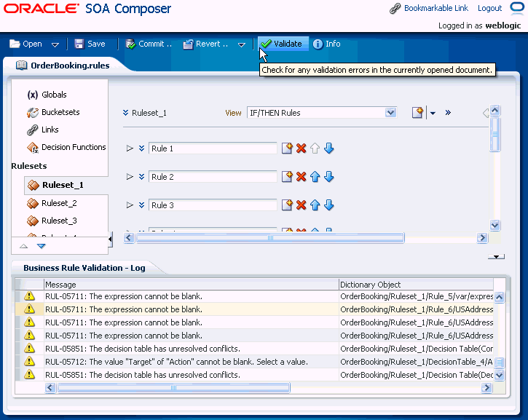Open the add rule dropdown arrow
The image size is (528, 420).
(x=433, y=113)
